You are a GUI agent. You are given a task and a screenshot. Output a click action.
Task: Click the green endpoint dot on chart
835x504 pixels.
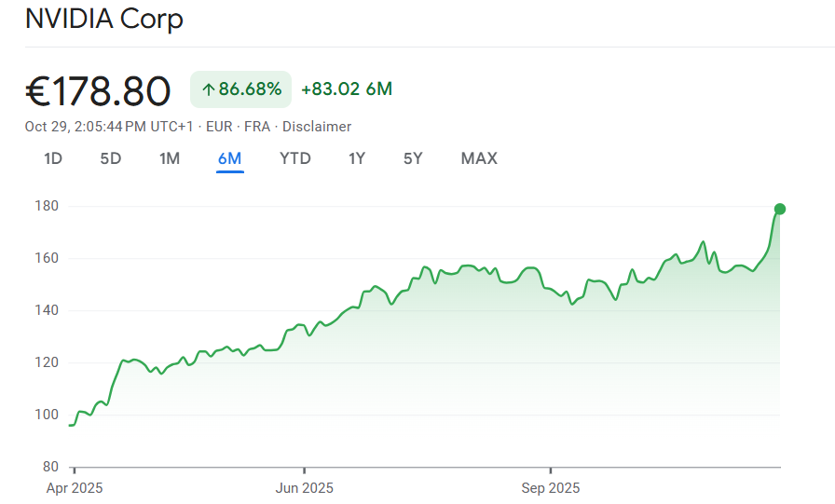click(x=780, y=209)
